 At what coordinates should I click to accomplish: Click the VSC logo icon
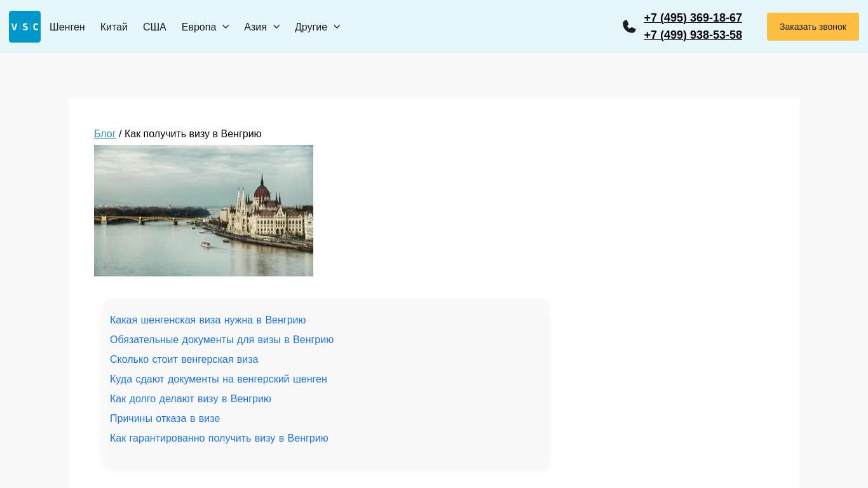(25, 27)
